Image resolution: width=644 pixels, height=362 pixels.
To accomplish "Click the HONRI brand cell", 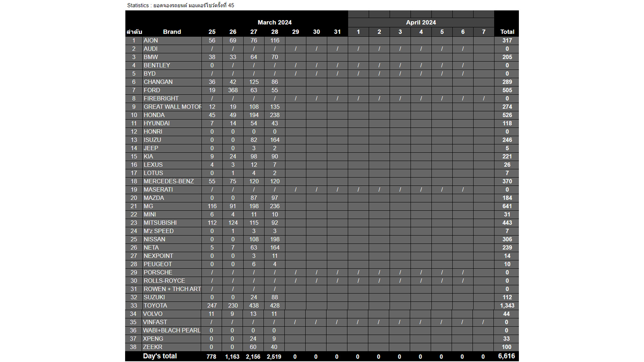I will coord(172,132).
